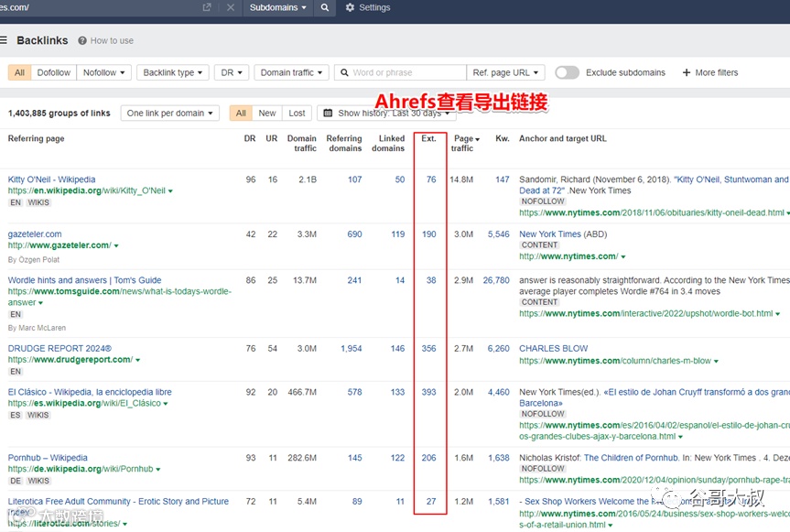The image size is (790, 532).
Task: Click referring domains value 690
Action: pos(354,234)
